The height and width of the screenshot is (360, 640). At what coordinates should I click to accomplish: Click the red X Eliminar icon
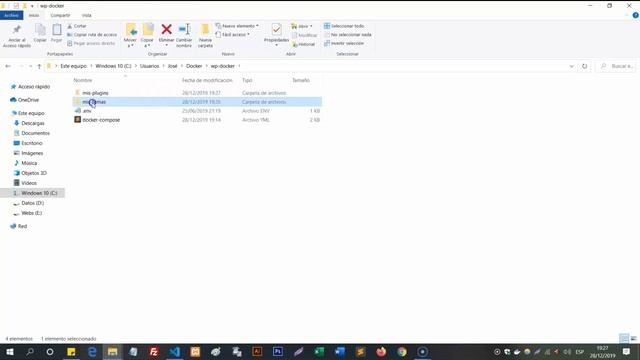pos(167,29)
